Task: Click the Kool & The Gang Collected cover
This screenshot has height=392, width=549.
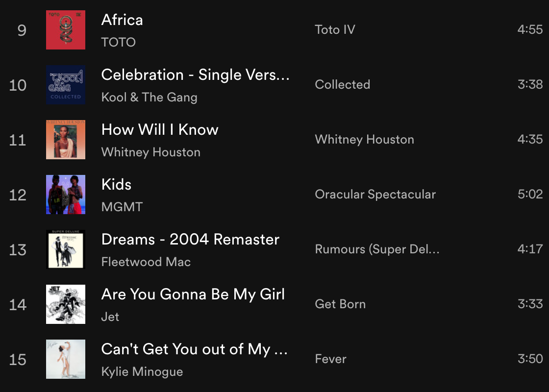Action: pyautogui.click(x=66, y=85)
